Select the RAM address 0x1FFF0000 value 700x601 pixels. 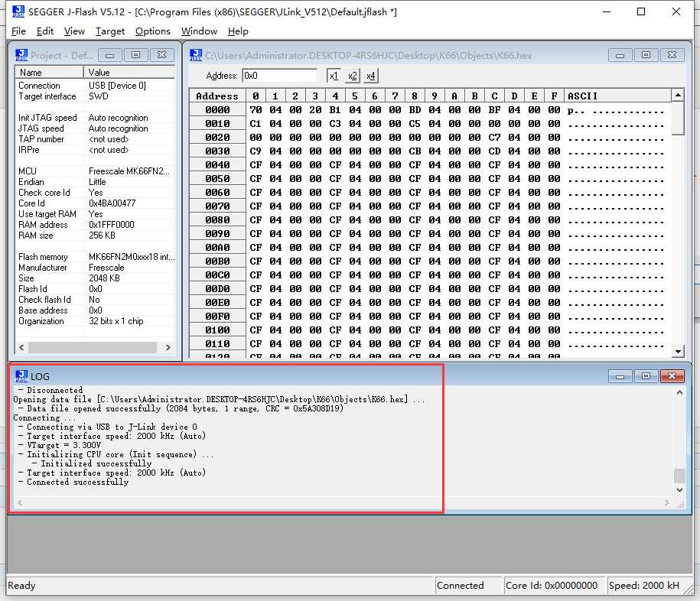pos(111,225)
